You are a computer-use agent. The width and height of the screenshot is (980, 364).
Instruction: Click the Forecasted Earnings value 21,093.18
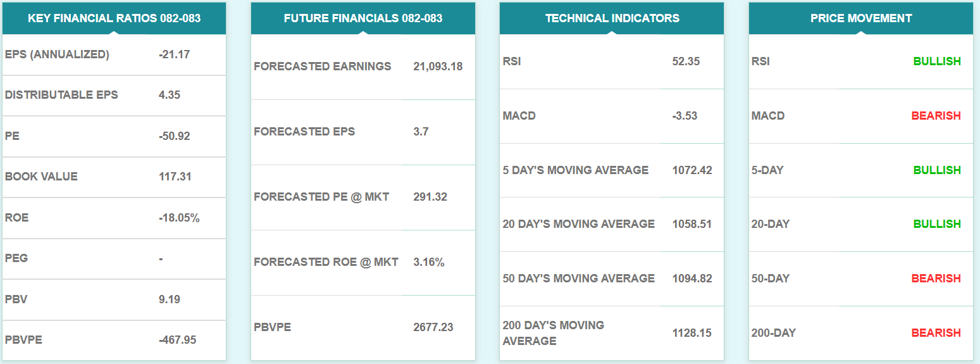(438, 66)
